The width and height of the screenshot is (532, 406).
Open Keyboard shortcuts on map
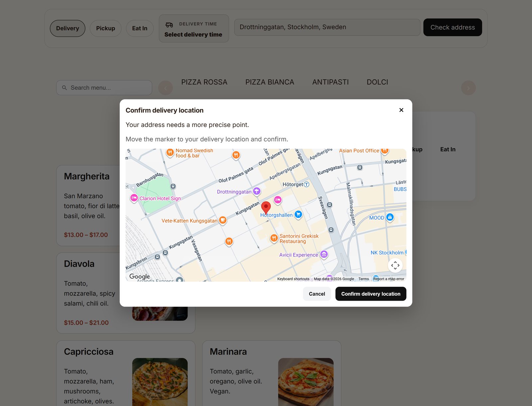293,279
